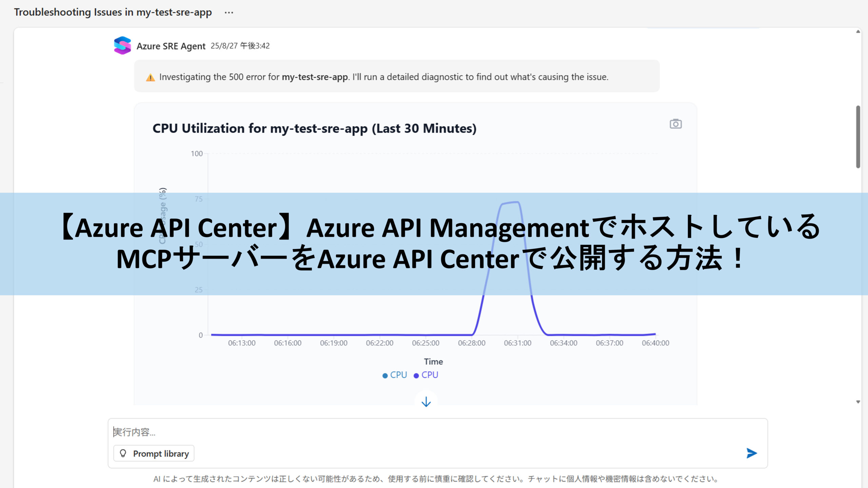The width and height of the screenshot is (868, 488).
Task: Click the '06:25:00' x-axis label
Action: coord(426,343)
